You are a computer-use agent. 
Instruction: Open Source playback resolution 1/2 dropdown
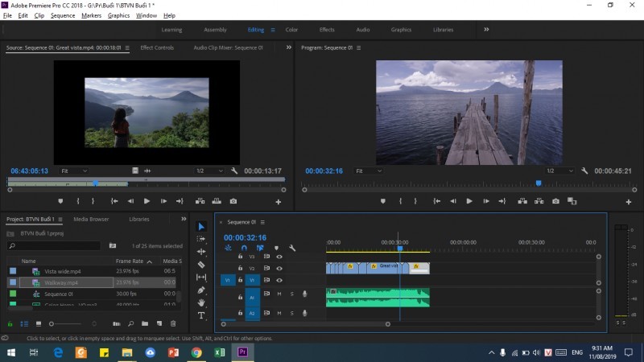(x=209, y=171)
